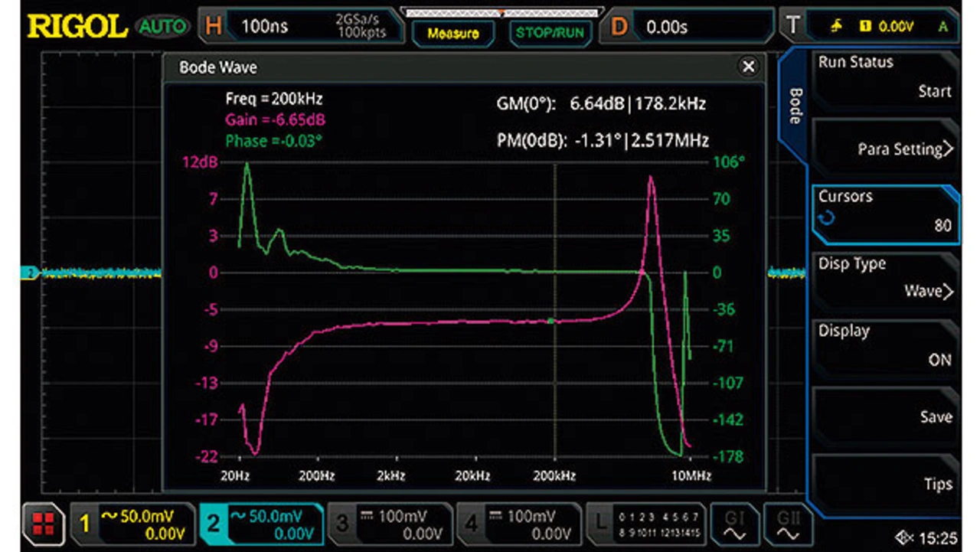The image size is (980, 552).
Task: Close the Bode Wave window
Action: point(748,67)
